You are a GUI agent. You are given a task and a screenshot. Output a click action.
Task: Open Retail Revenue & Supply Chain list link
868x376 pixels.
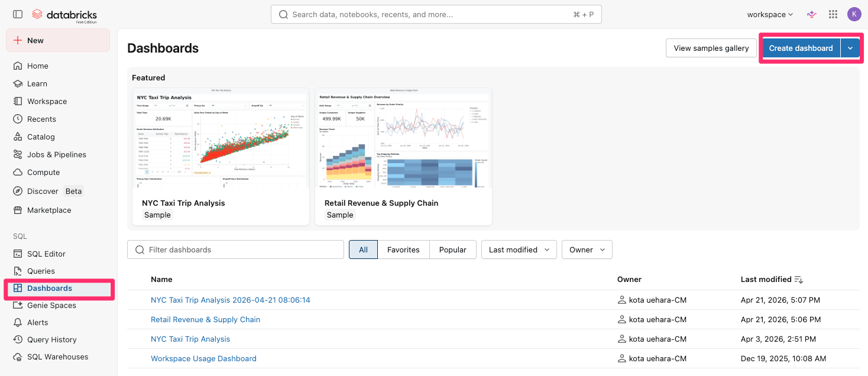205,319
